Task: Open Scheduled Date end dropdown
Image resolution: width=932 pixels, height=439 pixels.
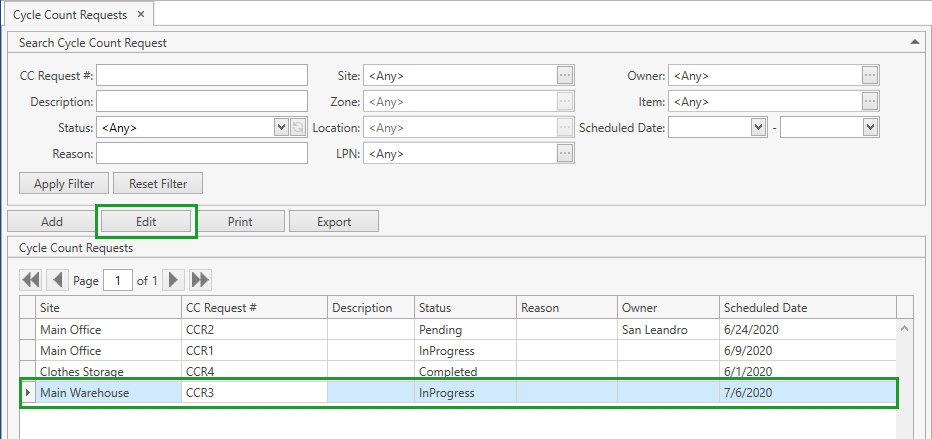Action: pos(870,128)
